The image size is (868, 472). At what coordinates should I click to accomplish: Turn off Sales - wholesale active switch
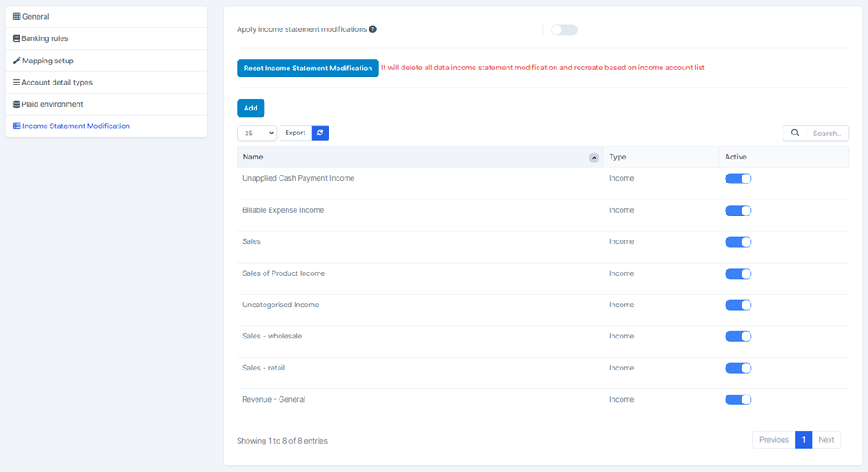[x=738, y=337]
